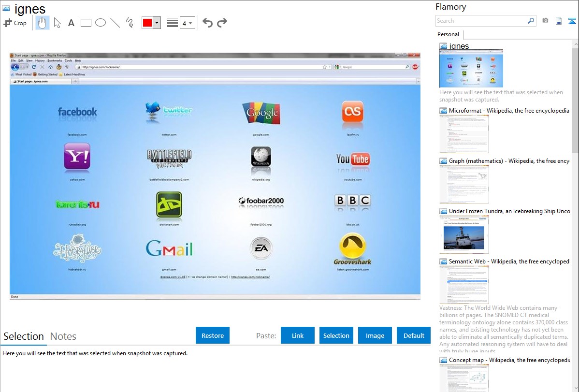Open Concept map Wikipedia snapshot
This screenshot has width=579, height=392.
(509, 360)
